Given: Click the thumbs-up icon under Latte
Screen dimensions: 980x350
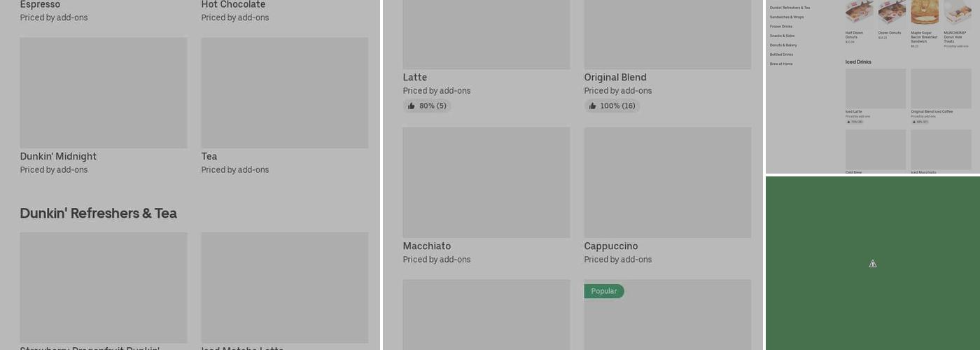Looking at the screenshot, I should tap(412, 106).
